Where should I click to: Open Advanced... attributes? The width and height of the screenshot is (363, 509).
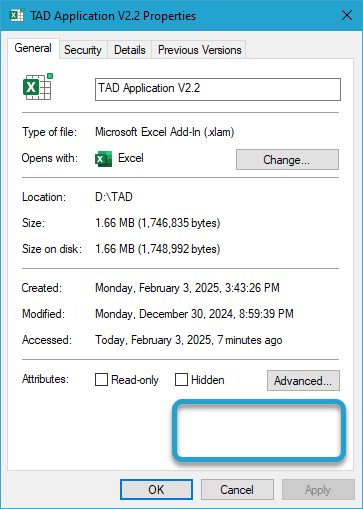(x=303, y=380)
